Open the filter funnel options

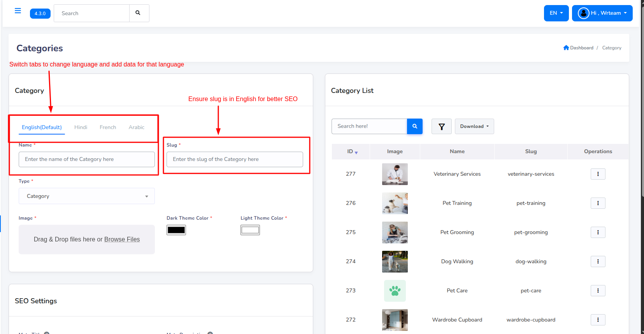click(x=441, y=126)
